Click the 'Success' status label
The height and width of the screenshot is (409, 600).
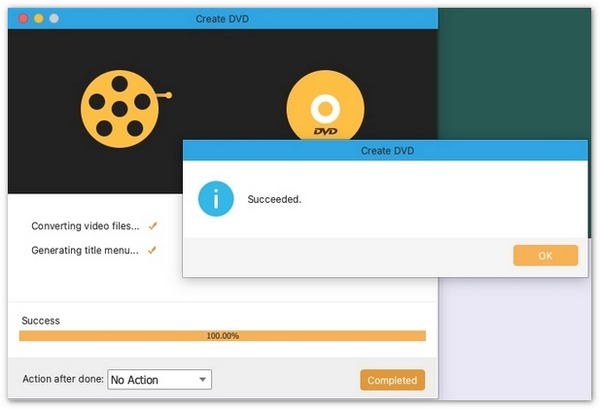41,321
